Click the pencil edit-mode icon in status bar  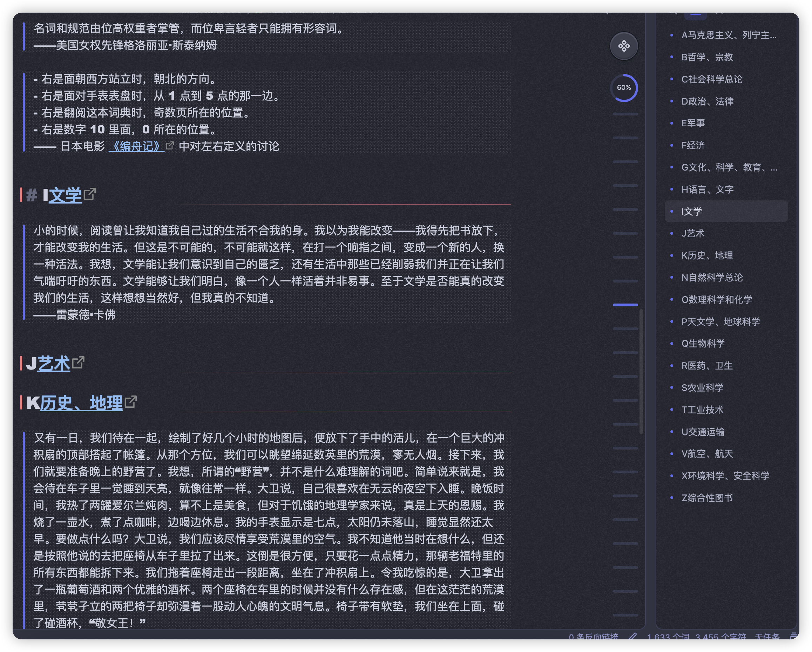(632, 636)
